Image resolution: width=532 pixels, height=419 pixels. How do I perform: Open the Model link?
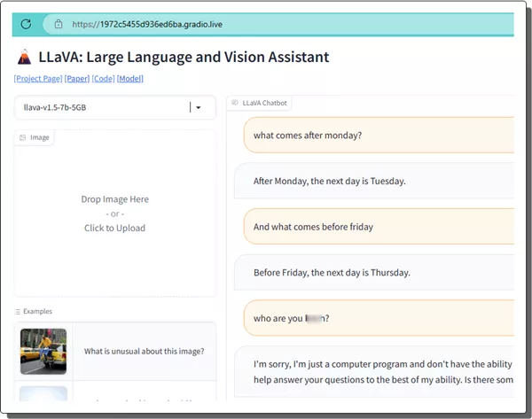[130, 79]
